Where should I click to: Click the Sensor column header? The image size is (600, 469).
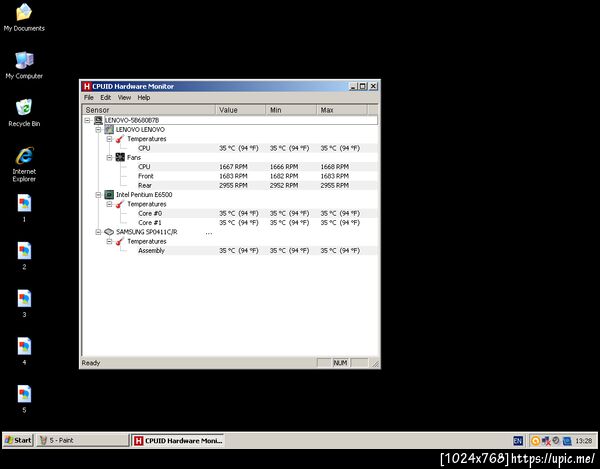[149, 110]
